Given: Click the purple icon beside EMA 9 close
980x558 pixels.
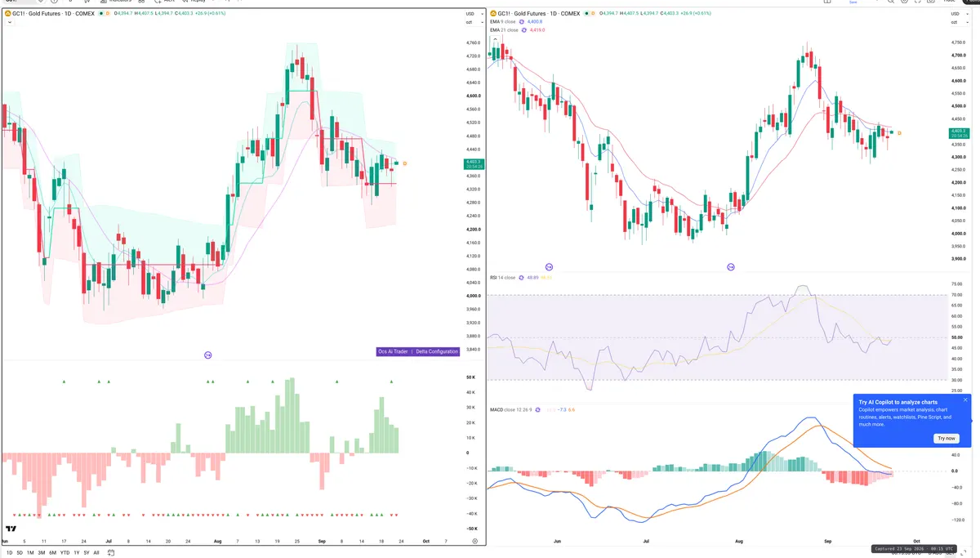Looking at the screenshot, I should [x=523, y=22].
